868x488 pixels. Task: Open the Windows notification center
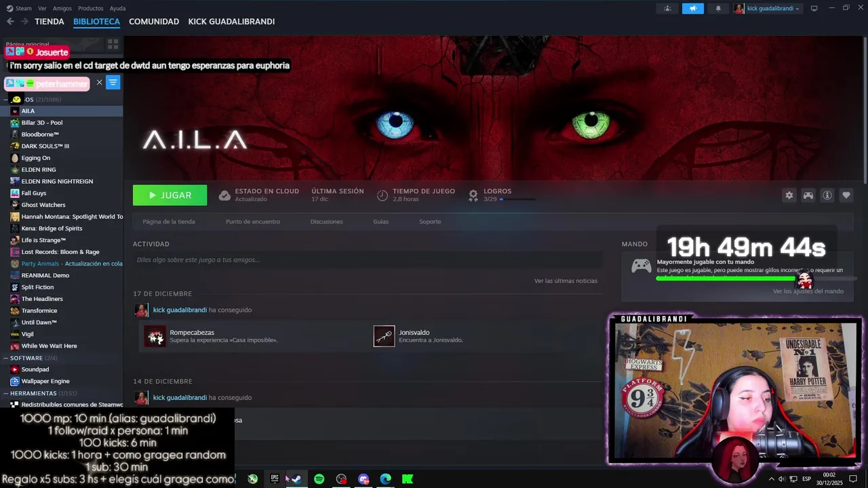853,479
